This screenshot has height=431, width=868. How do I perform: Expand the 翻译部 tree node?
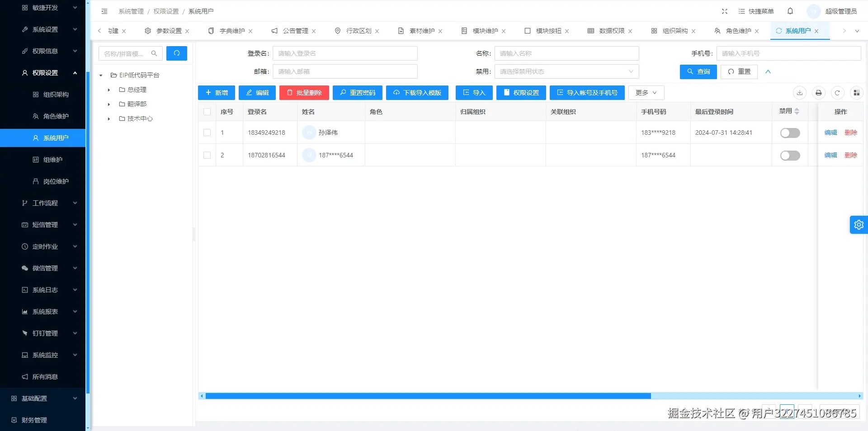tap(109, 104)
